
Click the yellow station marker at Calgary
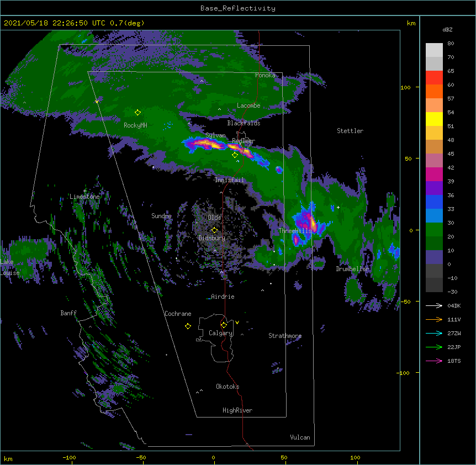pyautogui.click(x=224, y=325)
